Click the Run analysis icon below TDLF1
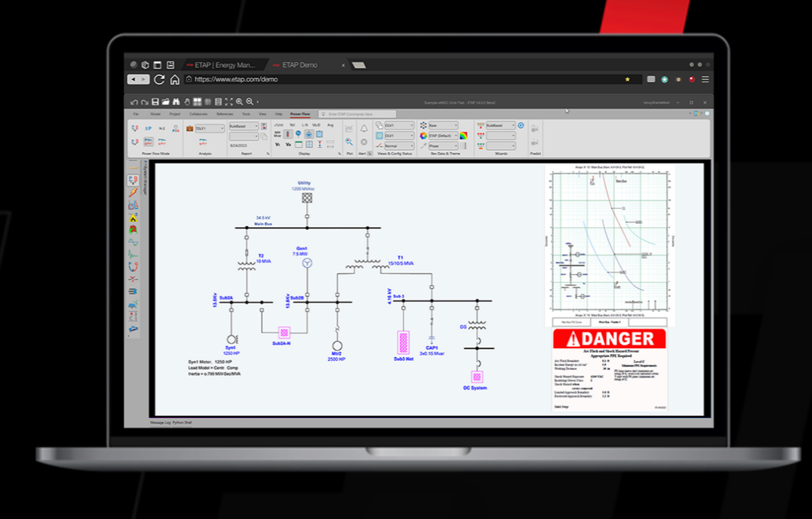 click(x=203, y=141)
